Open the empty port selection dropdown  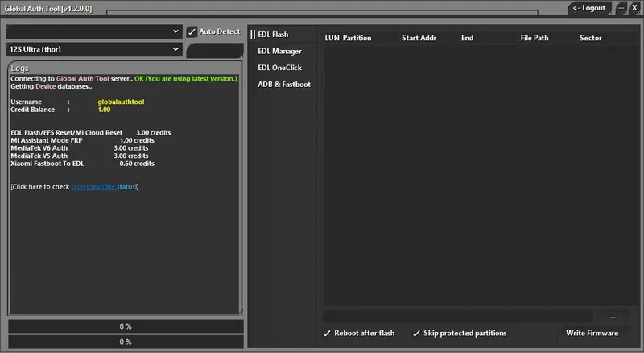95,31
